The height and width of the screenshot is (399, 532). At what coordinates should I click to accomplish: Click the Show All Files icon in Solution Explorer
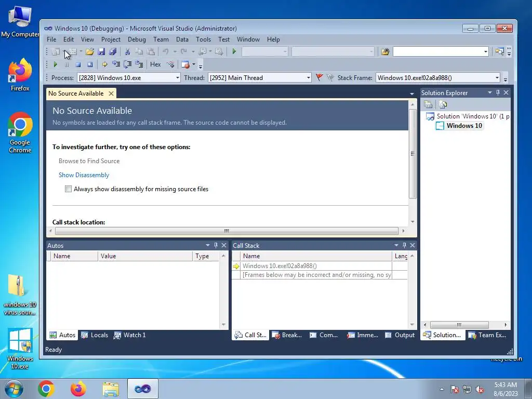coord(443,104)
